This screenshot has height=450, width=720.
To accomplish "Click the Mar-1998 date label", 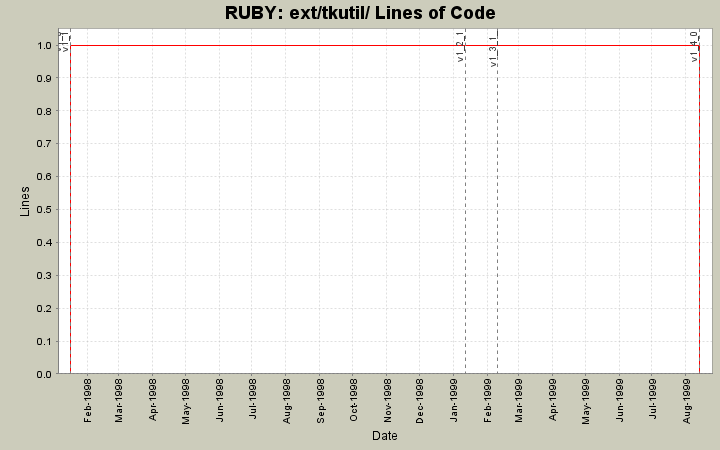I will click(x=118, y=400).
